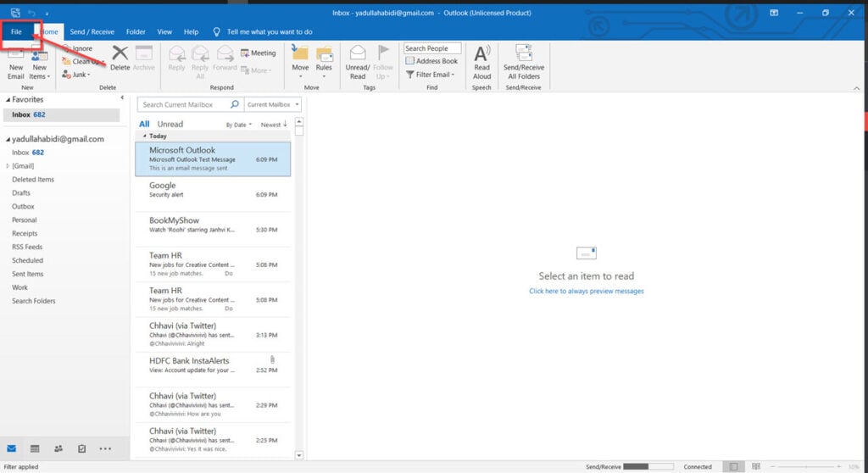Collapse the ribbon with the chevron
The height and width of the screenshot is (473, 868).
pyautogui.click(x=856, y=88)
